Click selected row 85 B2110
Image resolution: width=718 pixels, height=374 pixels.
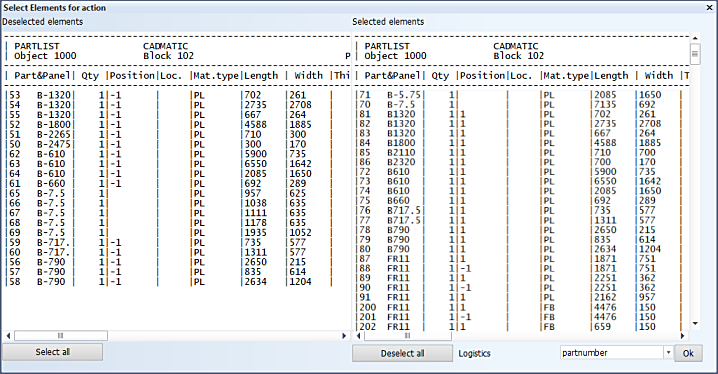click(x=522, y=152)
